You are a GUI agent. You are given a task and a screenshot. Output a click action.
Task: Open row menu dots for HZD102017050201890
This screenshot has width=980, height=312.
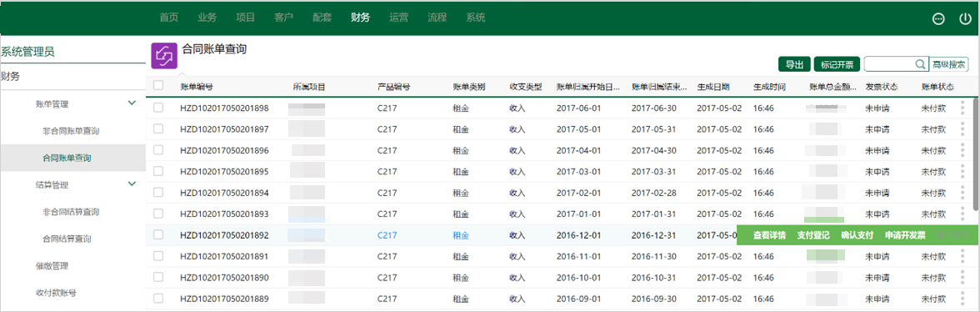point(962,278)
